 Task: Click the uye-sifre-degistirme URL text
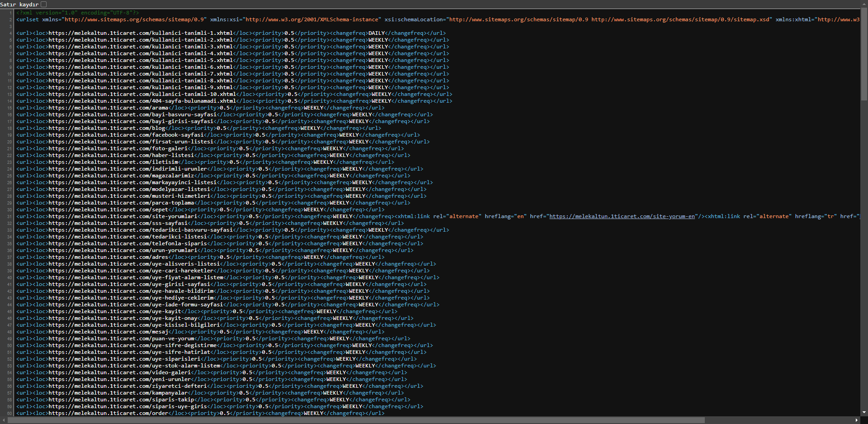pos(132,345)
